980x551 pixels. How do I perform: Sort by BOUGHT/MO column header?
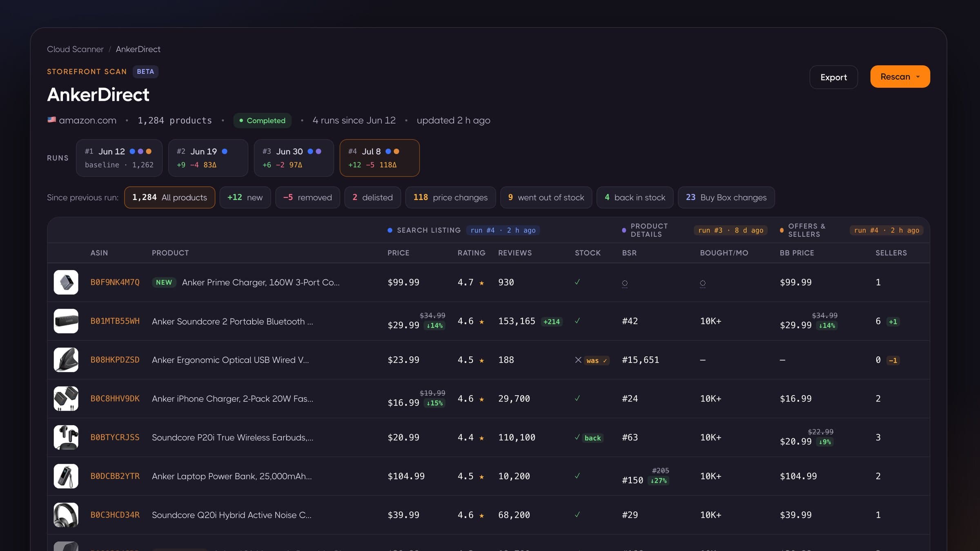(x=724, y=253)
